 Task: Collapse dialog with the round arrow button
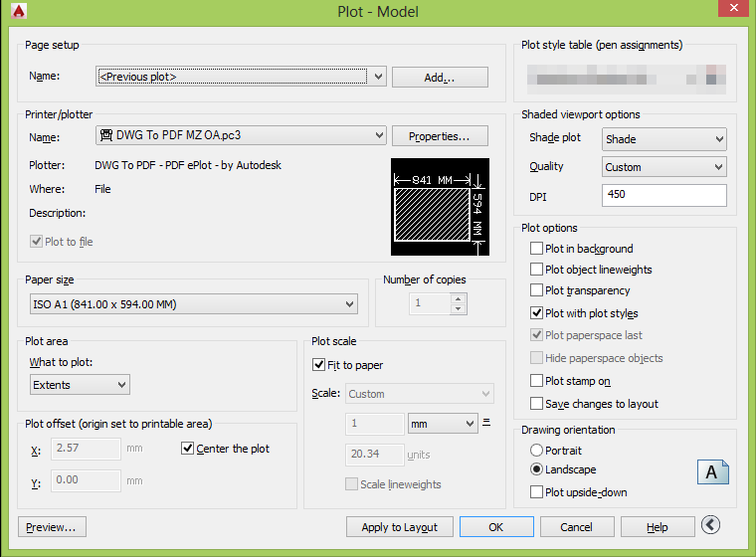point(710,525)
